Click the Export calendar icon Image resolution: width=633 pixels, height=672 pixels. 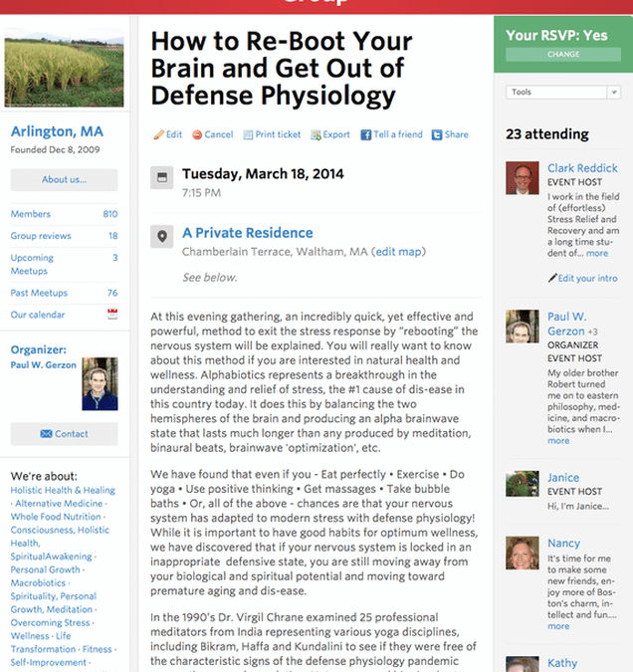(x=316, y=135)
